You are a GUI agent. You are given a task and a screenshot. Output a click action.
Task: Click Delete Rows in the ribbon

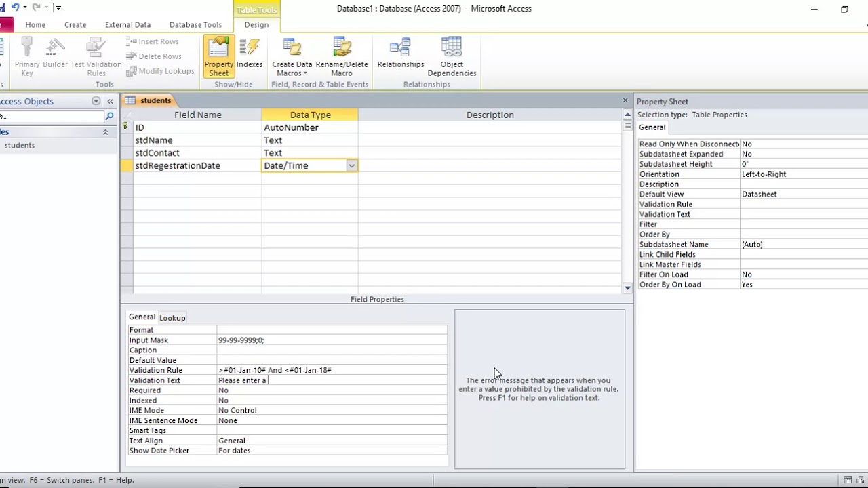pyautogui.click(x=154, y=56)
